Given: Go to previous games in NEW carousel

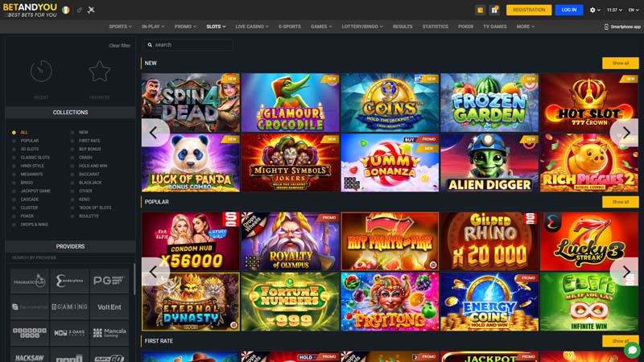Looking at the screenshot, I should point(155,133).
